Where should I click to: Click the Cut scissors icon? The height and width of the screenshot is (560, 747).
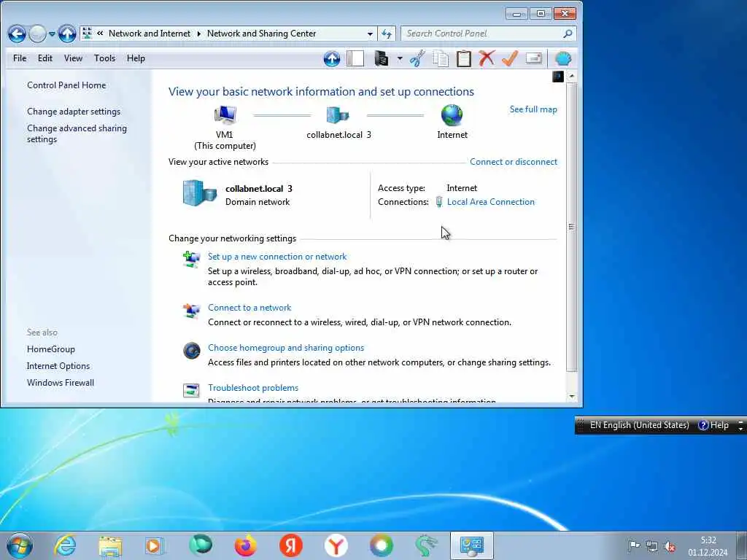417,58
